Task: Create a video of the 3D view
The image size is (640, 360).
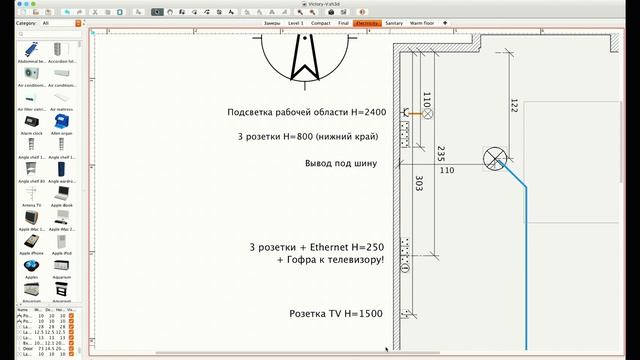Action: [x=344, y=12]
